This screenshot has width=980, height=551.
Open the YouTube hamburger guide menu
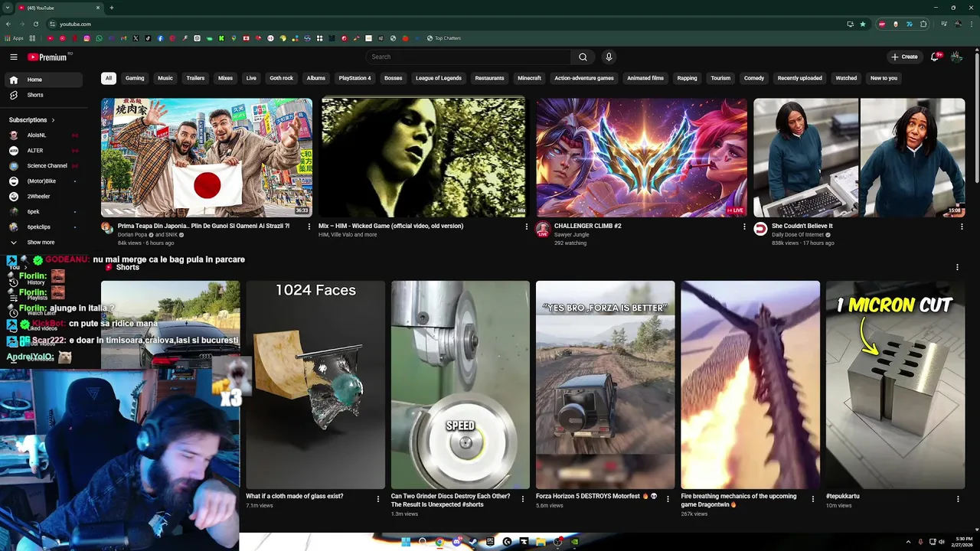point(14,57)
